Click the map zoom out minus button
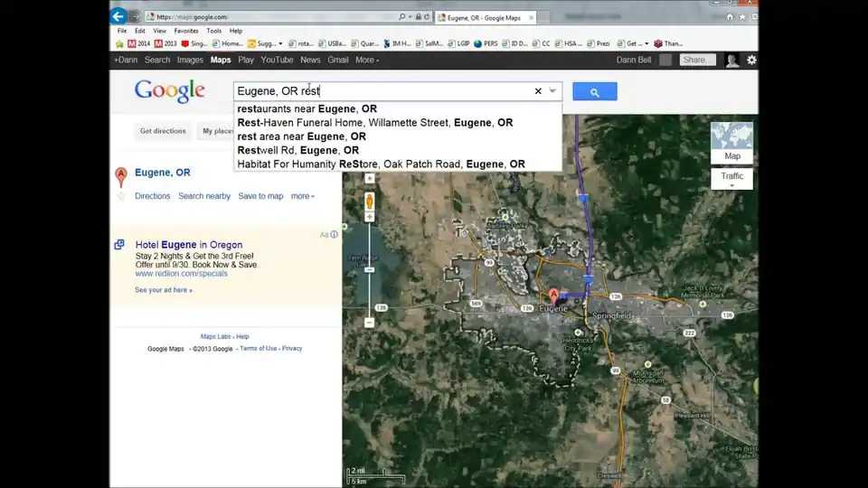This screenshot has height=488, width=868. [x=369, y=323]
